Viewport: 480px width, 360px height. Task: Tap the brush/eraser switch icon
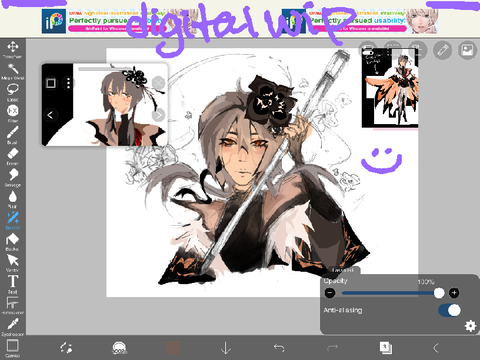pyautogui.click(x=66, y=348)
